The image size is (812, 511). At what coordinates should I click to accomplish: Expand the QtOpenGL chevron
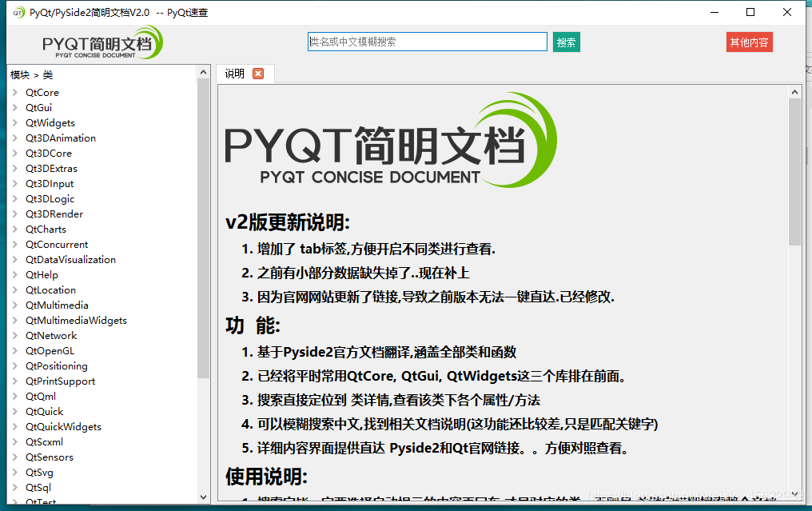click(x=15, y=350)
